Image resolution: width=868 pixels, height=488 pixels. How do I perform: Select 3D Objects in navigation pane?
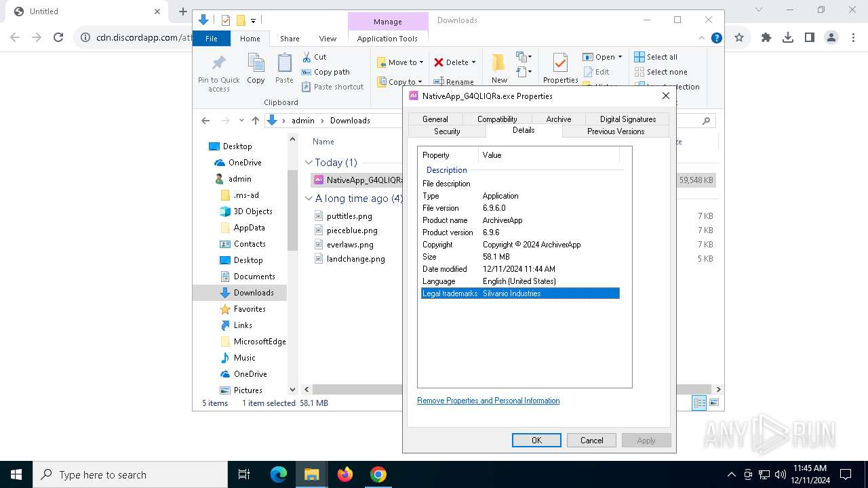click(x=253, y=211)
